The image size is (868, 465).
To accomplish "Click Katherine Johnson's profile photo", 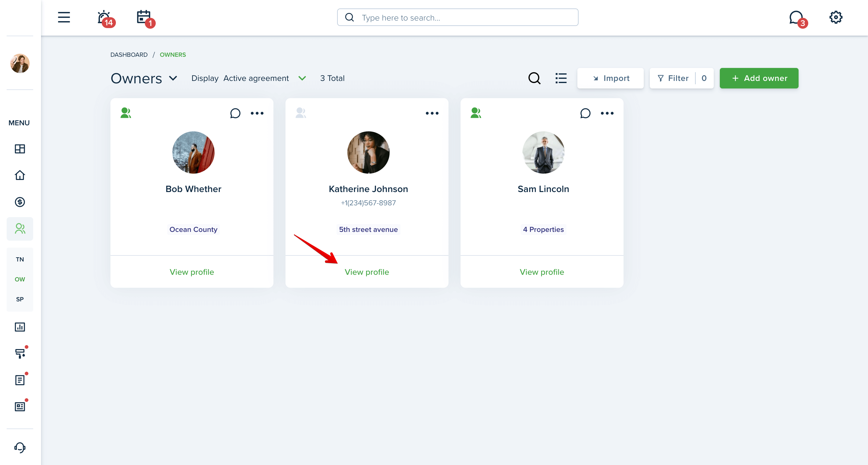I will (368, 152).
